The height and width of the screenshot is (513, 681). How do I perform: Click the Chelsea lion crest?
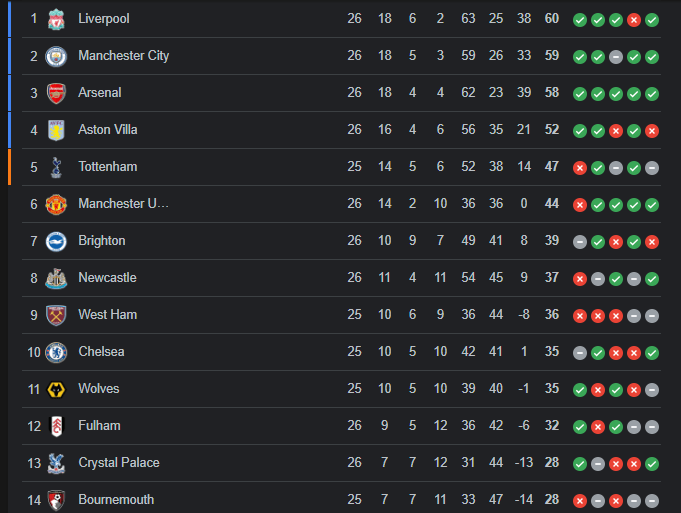(56, 352)
